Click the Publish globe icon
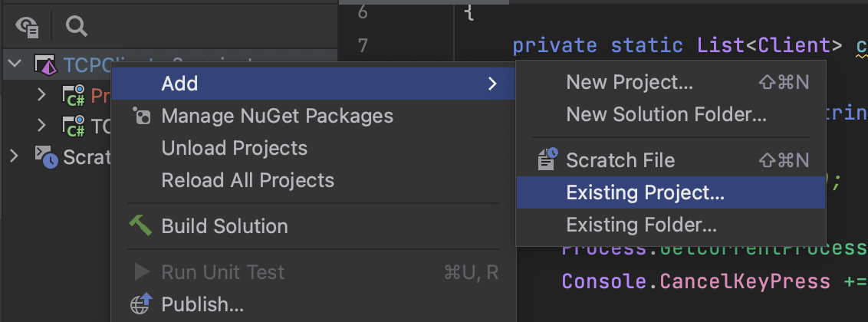The width and height of the screenshot is (868, 322). pyautogui.click(x=141, y=304)
